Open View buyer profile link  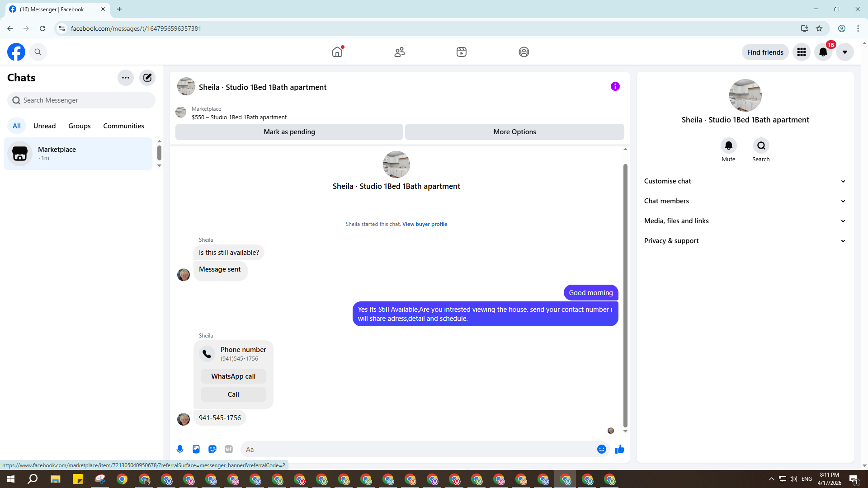coord(425,224)
